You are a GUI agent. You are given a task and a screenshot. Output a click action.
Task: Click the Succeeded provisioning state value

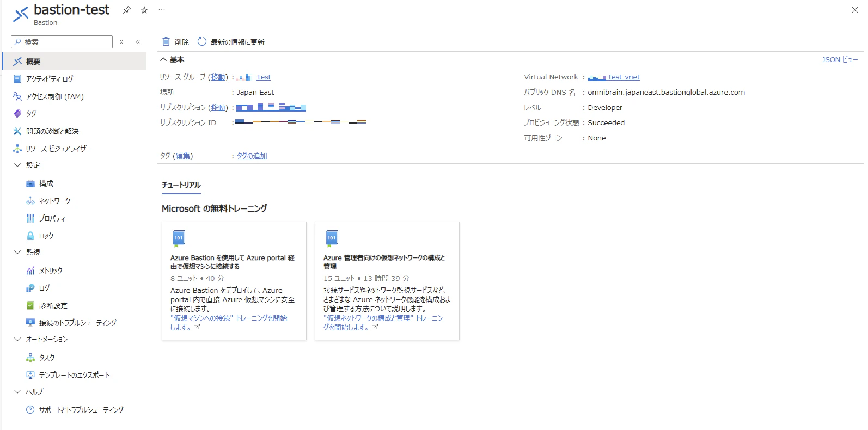pyautogui.click(x=606, y=123)
